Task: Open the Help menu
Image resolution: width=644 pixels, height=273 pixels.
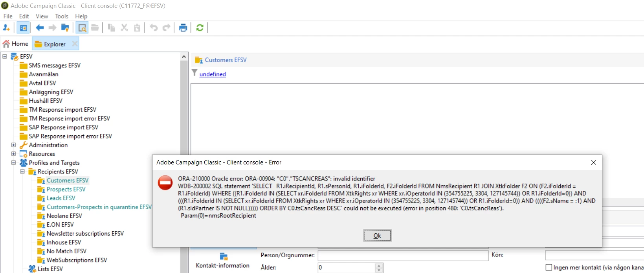Action: tap(81, 16)
